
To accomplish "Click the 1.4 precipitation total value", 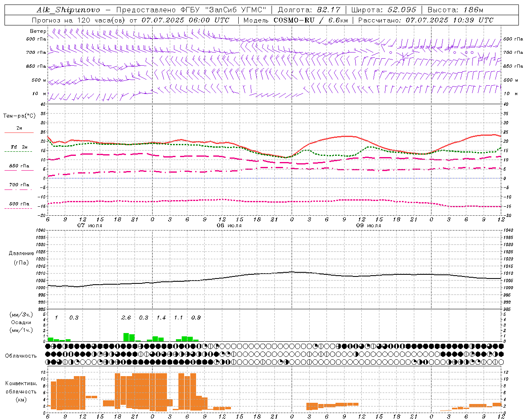I will [x=161, y=318].
